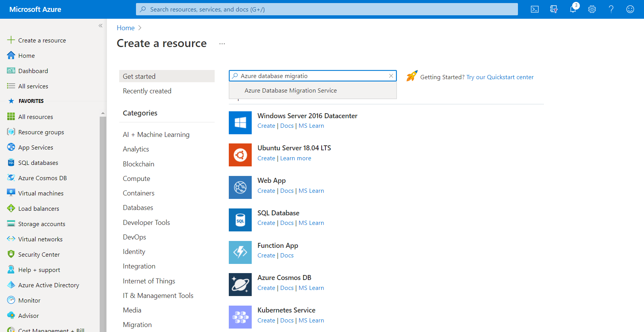Open Try our Quickstart center link

500,77
